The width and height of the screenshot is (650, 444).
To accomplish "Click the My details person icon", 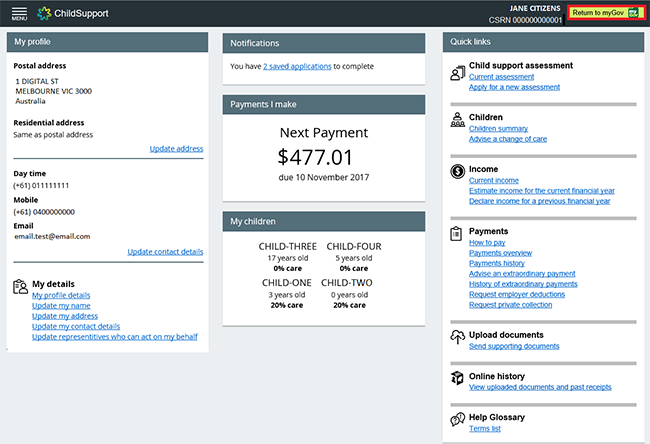I will 20,286.
